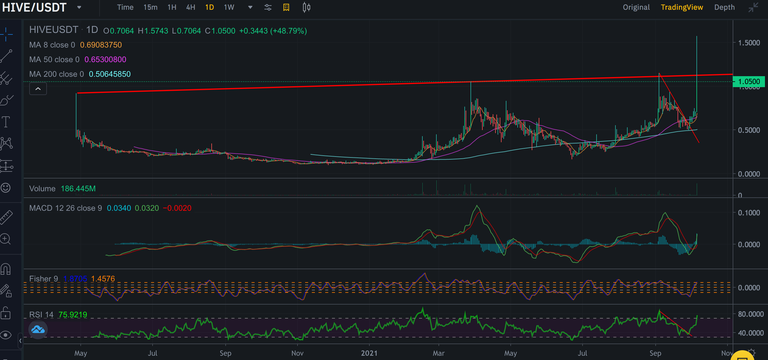Image resolution: width=768 pixels, height=360 pixels.
Task: Open the emoji icons tool
Action: click(6, 188)
